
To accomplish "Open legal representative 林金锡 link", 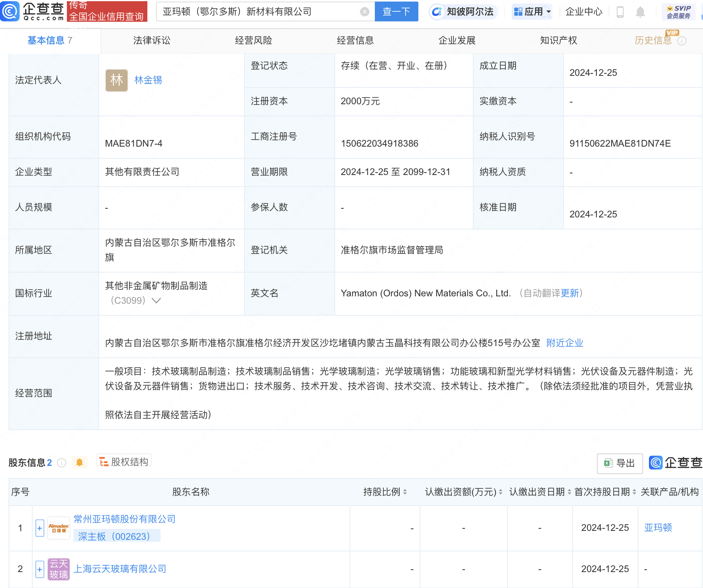I will [148, 80].
